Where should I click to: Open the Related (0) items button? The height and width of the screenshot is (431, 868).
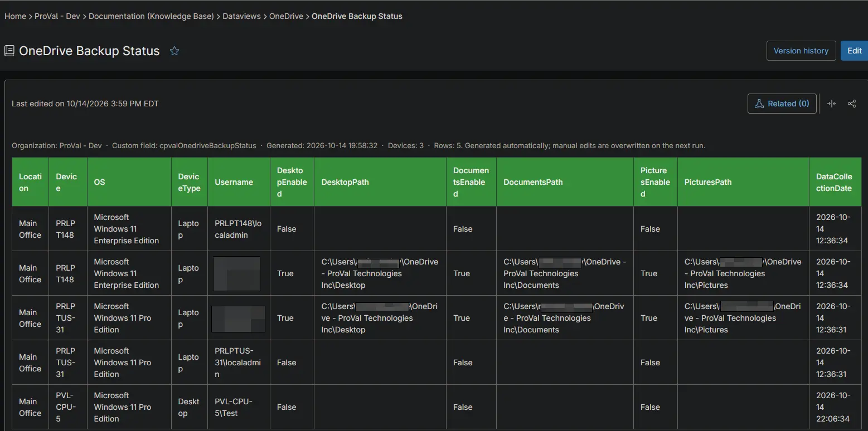point(782,104)
